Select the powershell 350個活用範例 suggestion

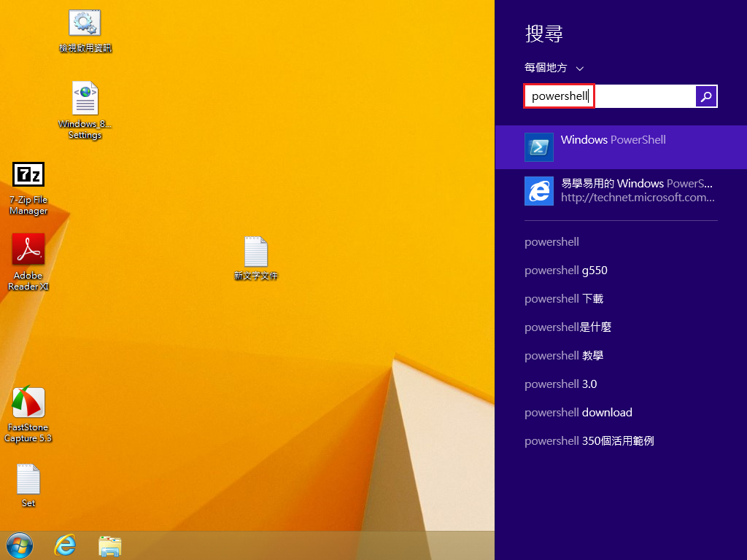pos(589,441)
